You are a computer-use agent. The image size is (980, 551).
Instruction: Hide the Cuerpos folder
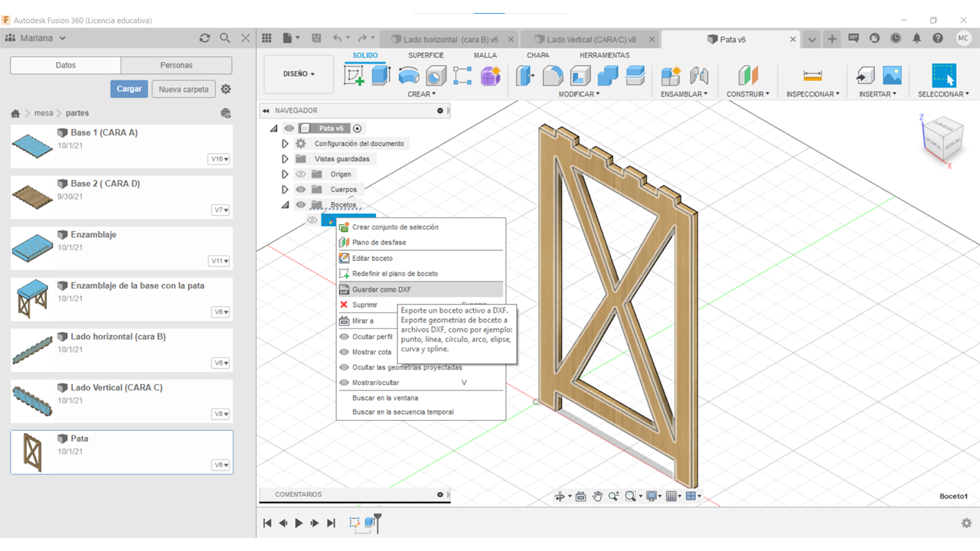[300, 190]
